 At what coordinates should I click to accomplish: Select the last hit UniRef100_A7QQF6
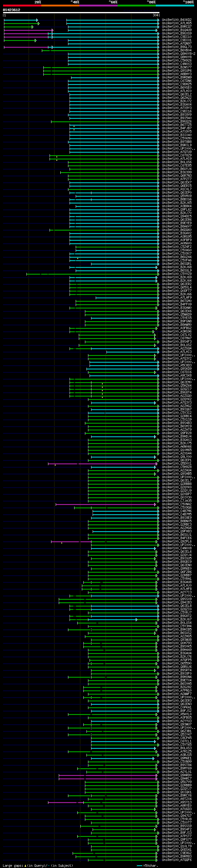(x=177, y=860)
